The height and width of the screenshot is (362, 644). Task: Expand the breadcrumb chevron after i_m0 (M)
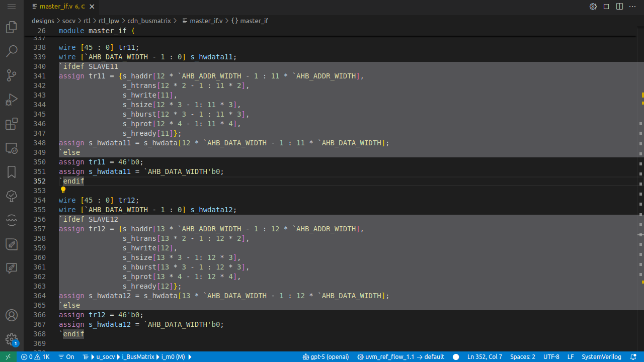point(190,356)
